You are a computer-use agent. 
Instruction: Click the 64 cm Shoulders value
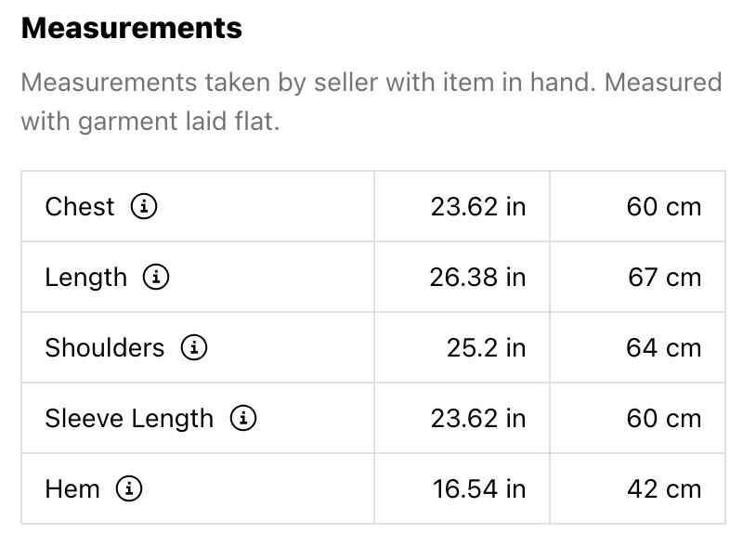[x=663, y=347]
